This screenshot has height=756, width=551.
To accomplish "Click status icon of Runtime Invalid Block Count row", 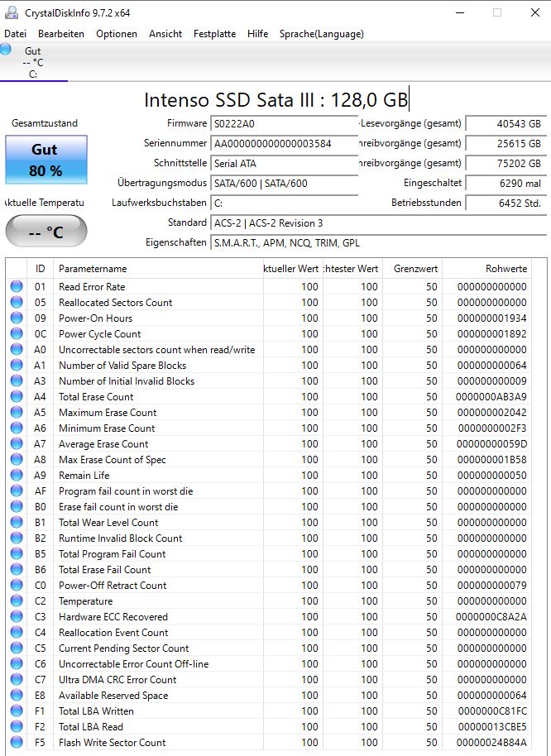I will click(17, 538).
